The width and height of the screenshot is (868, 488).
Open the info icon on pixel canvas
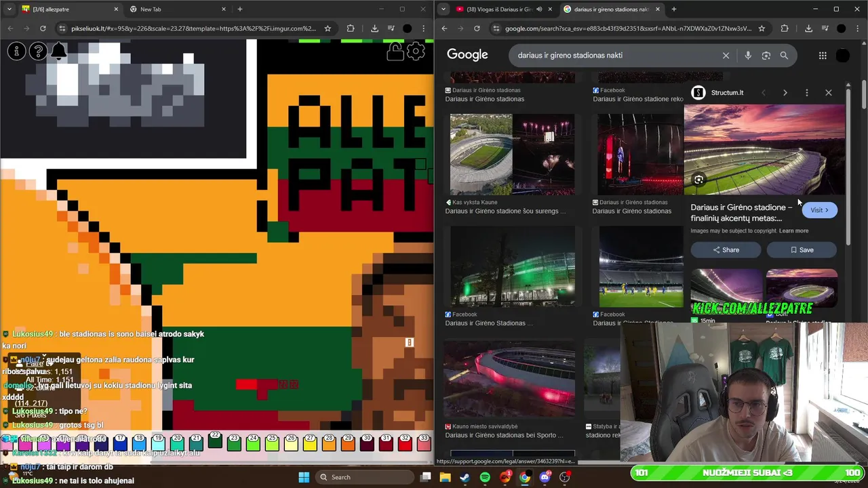coord(16,51)
